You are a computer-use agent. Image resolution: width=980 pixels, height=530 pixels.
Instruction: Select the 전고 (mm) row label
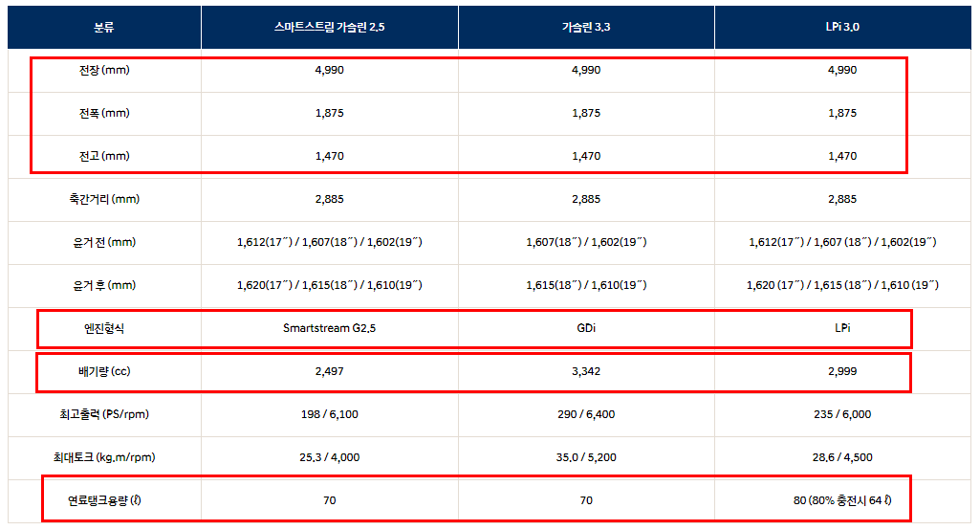[x=104, y=156]
